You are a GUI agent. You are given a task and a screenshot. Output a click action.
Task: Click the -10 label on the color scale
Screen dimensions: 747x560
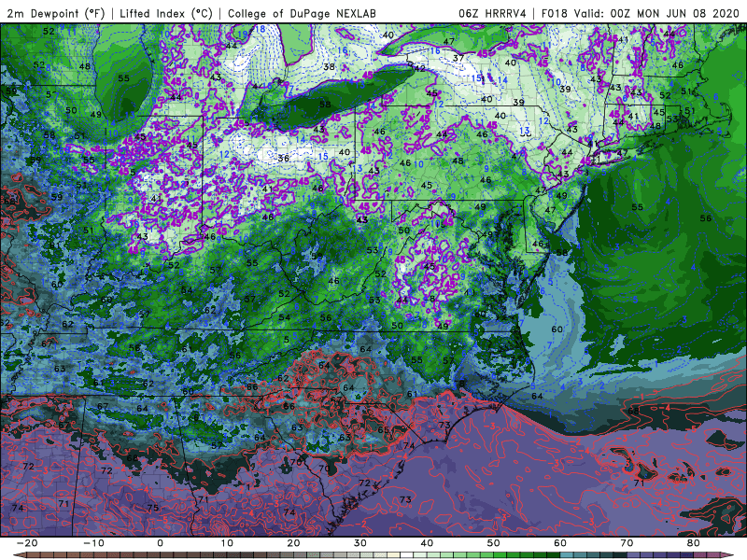pos(93,543)
